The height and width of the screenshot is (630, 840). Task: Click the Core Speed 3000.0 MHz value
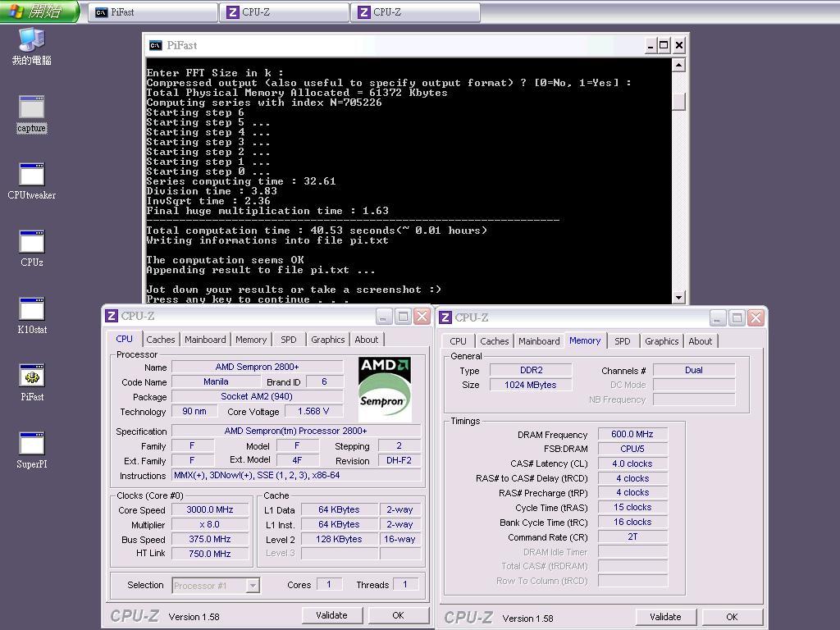tap(209, 509)
